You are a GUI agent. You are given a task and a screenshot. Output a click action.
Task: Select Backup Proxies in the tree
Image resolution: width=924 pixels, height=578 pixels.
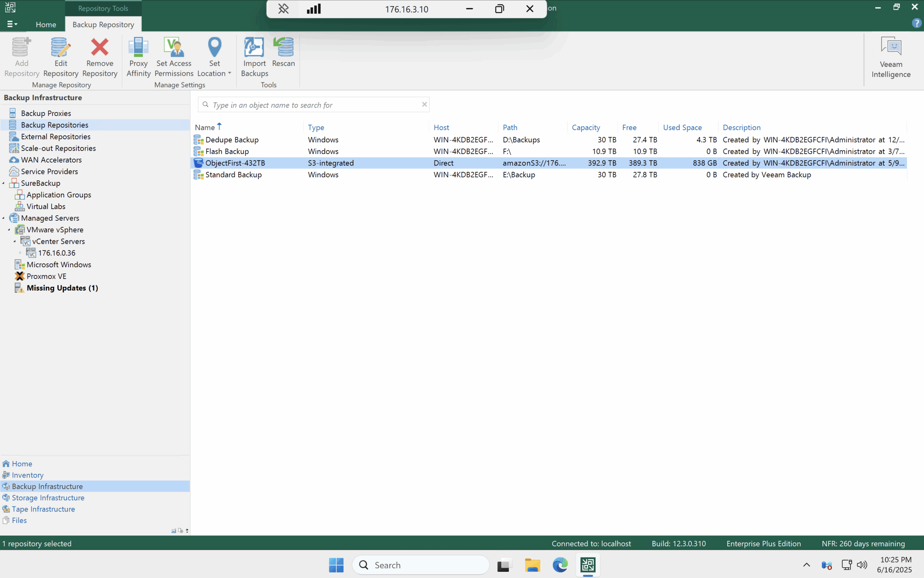coord(46,113)
